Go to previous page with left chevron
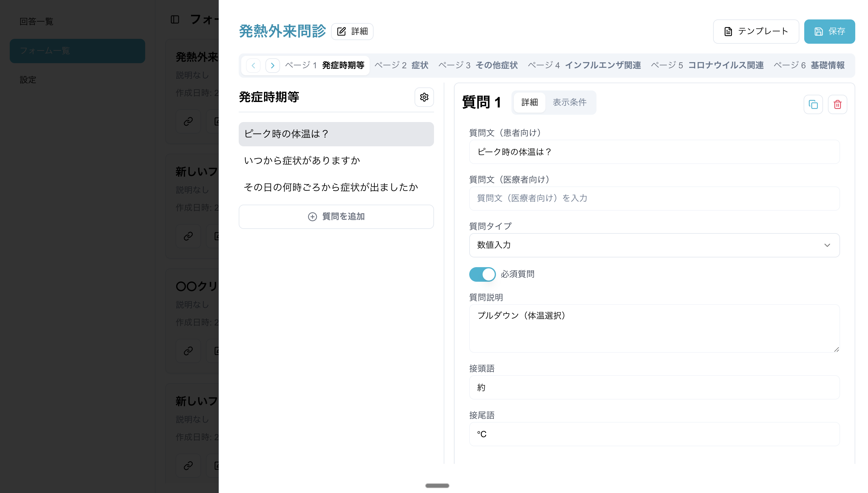The image size is (868, 493). (253, 65)
